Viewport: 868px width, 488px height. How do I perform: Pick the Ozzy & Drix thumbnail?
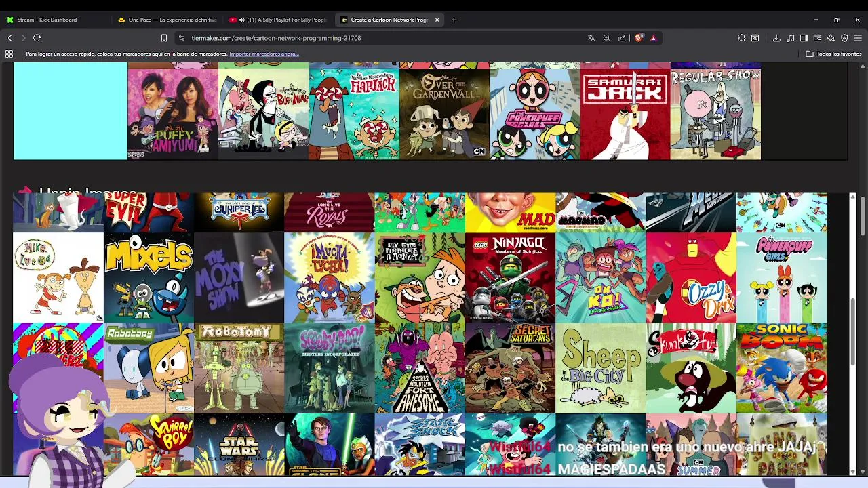point(691,278)
